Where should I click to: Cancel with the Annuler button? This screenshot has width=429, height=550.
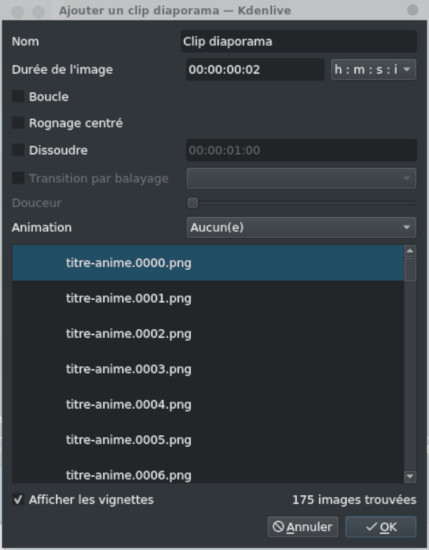(303, 527)
